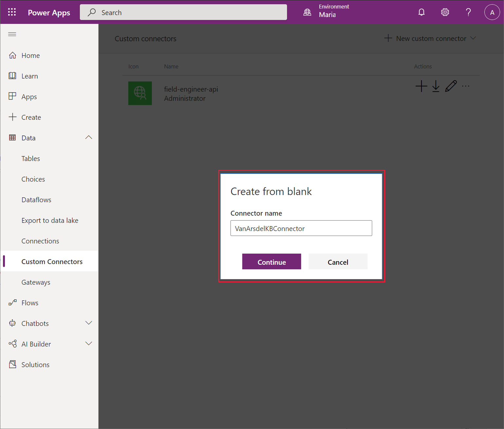This screenshot has height=429, width=504.
Task: Select Custom Connectors in the sidebar
Action: point(49,261)
